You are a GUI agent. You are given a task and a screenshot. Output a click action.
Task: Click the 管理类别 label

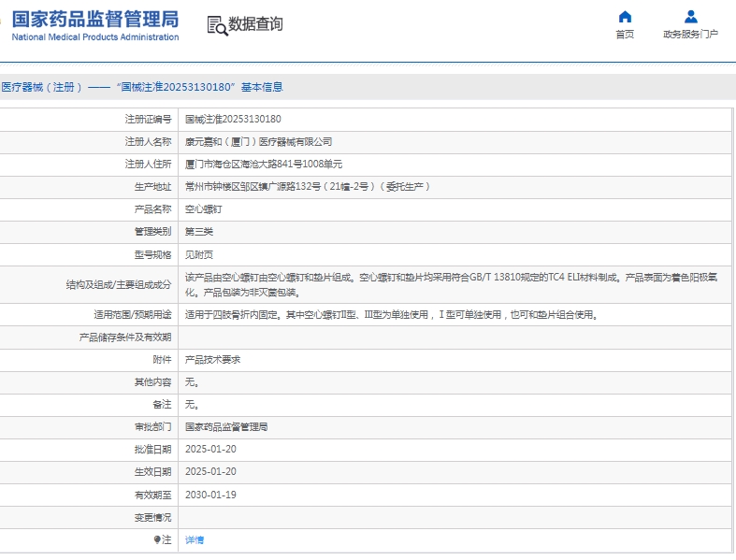pyautogui.click(x=153, y=232)
